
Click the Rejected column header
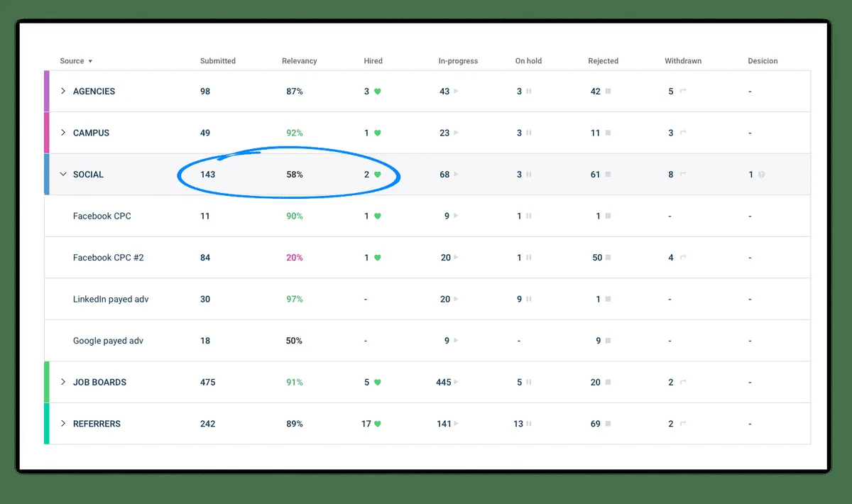coord(603,61)
